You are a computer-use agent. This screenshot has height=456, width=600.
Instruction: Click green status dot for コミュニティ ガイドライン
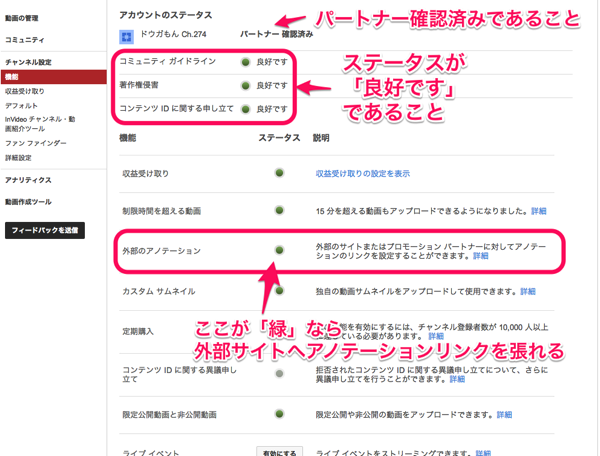pos(246,62)
